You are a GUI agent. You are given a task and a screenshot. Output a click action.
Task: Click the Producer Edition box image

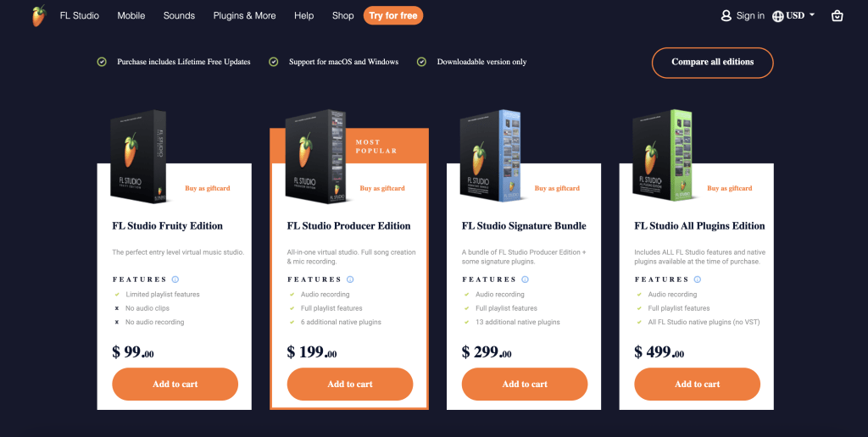pos(316,157)
